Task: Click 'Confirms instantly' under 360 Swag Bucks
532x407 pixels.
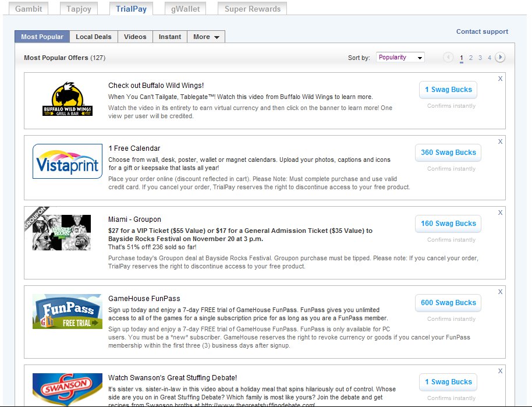Action: pyautogui.click(x=451, y=169)
